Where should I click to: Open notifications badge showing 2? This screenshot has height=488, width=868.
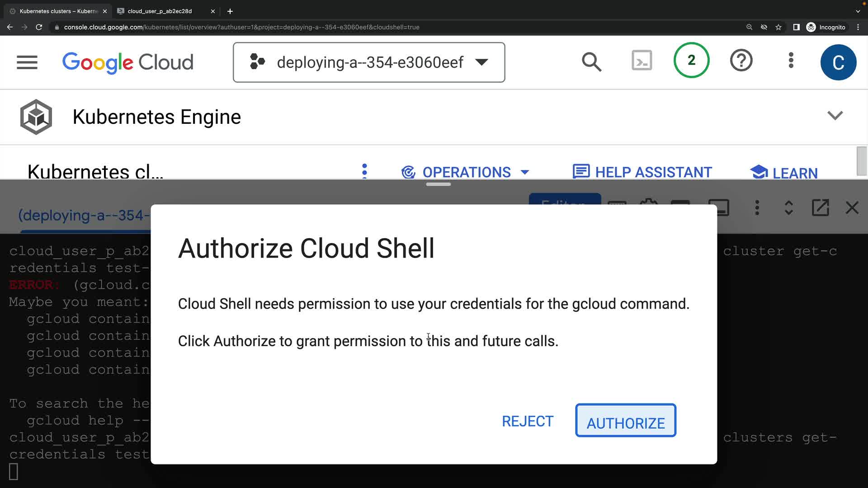click(x=691, y=61)
